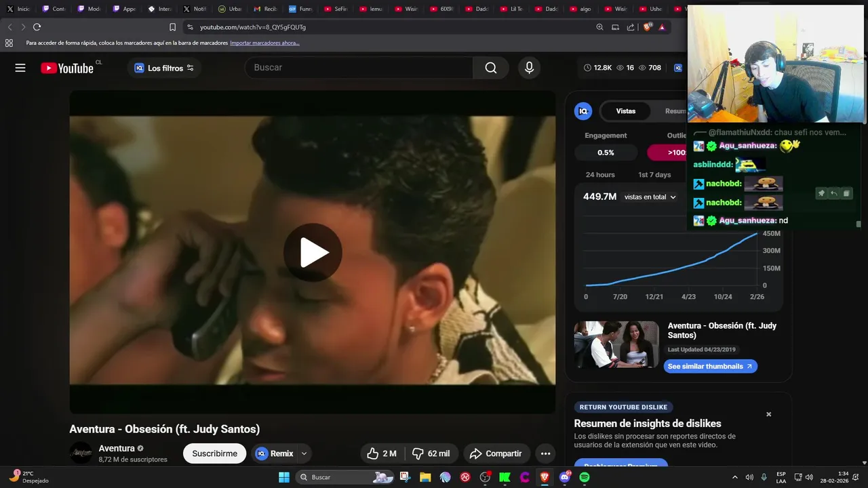Switch to the Urban browser tab
Viewport: 868px width, 488px height.
(231, 9)
